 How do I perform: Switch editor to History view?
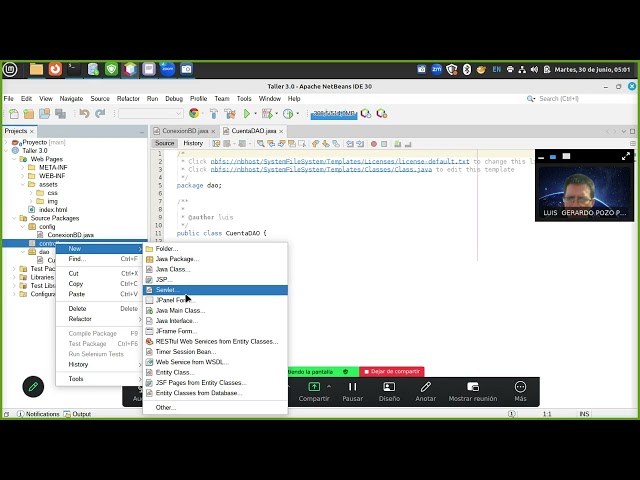(x=193, y=143)
